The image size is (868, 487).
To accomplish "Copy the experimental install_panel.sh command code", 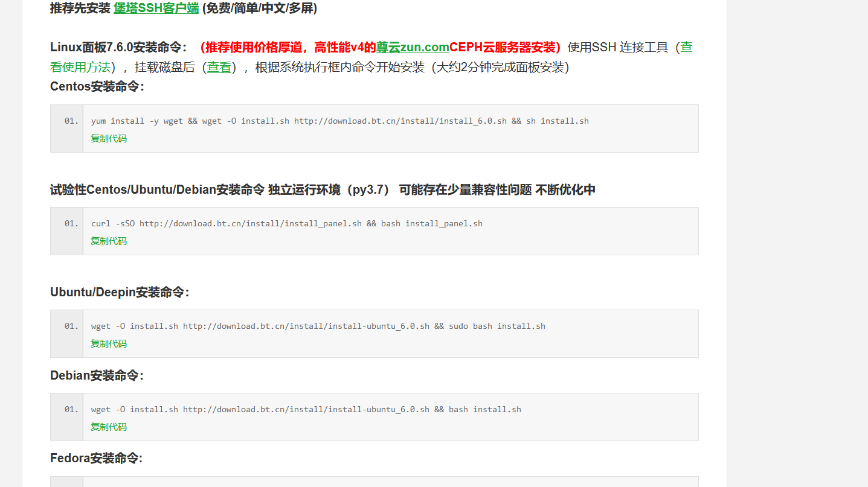I will (108, 241).
